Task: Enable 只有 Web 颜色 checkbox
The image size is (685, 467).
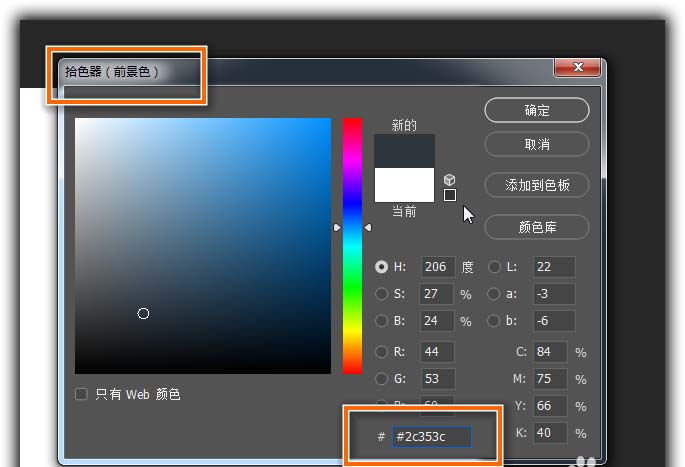Action: [81, 394]
